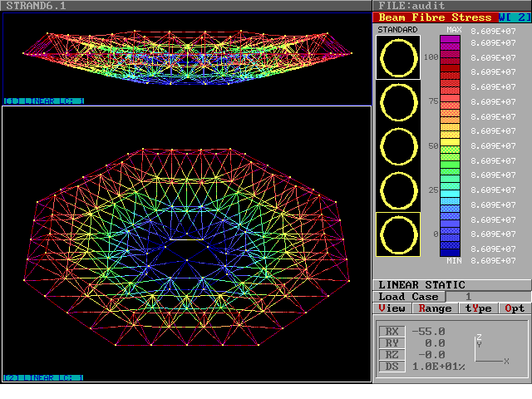Select the first beam cross-section circle thumbnail

[398, 57]
